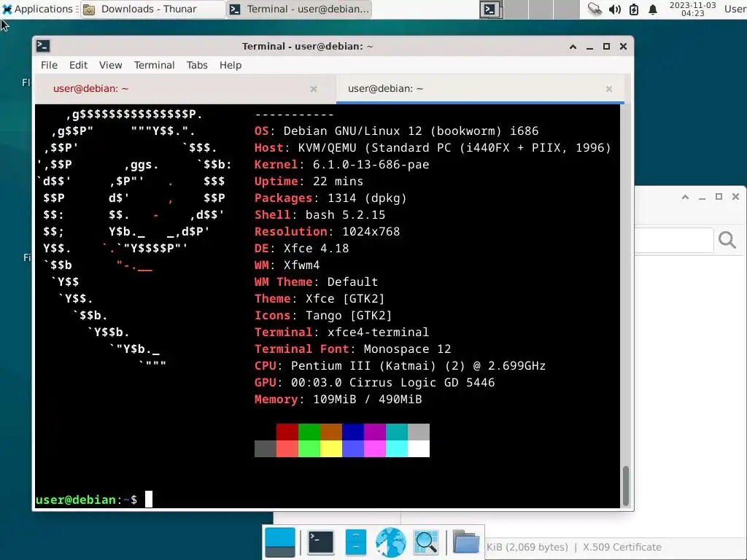The image size is (747, 560).
Task: Open the View menu in Terminal
Action: (x=111, y=65)
